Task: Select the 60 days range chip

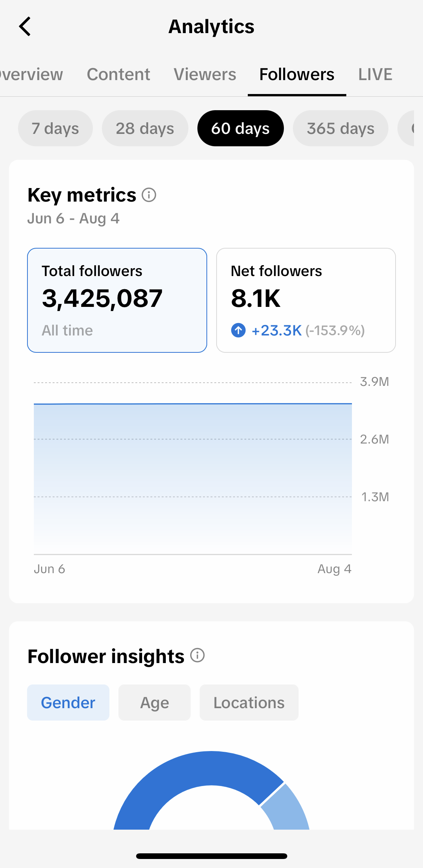Action: (240, 128)
